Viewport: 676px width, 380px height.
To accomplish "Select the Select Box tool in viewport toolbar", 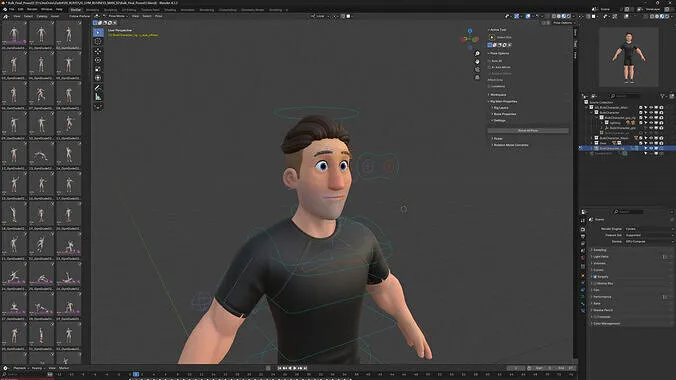I will [x=98, y=32].
